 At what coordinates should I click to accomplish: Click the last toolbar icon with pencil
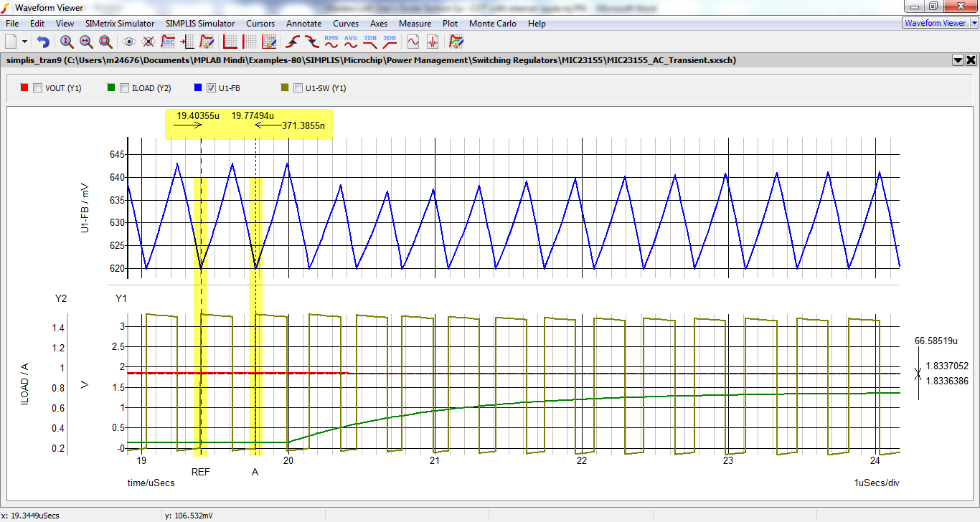(x=456, y=42)
